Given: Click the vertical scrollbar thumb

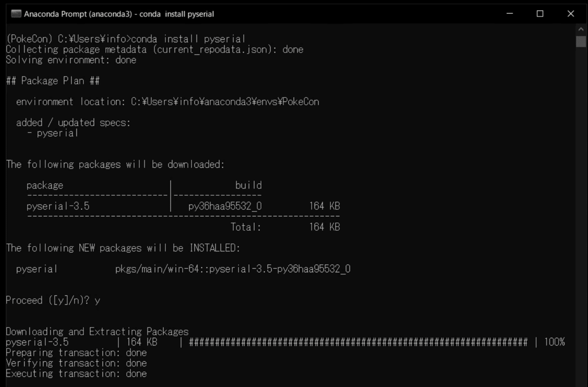Looking at the screenshot, I should coord(581,41).
